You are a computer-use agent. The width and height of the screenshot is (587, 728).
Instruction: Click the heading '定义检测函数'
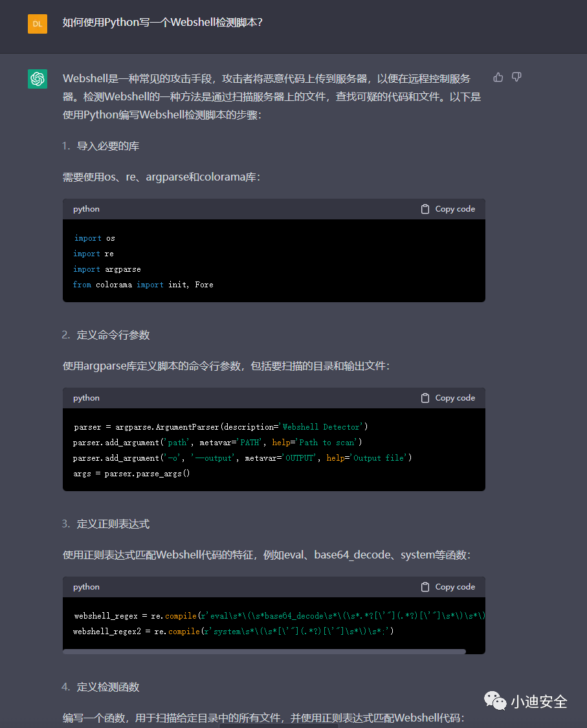107,687
